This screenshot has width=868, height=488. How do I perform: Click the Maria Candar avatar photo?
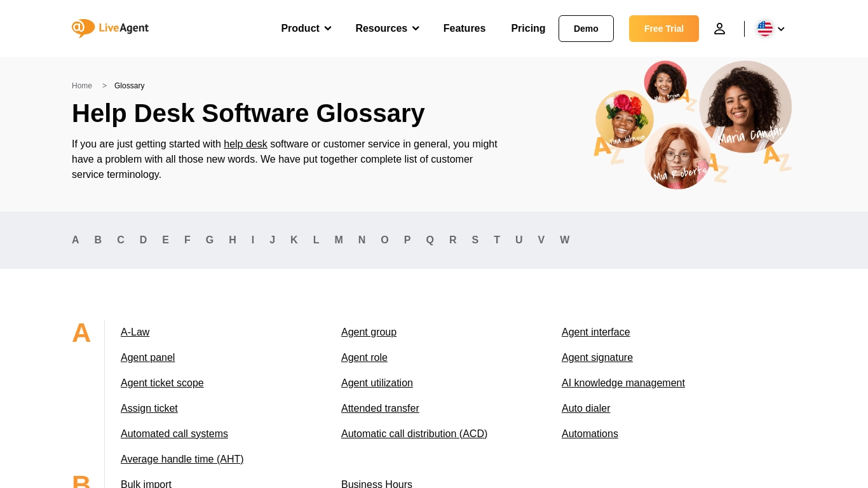point(745,105)
